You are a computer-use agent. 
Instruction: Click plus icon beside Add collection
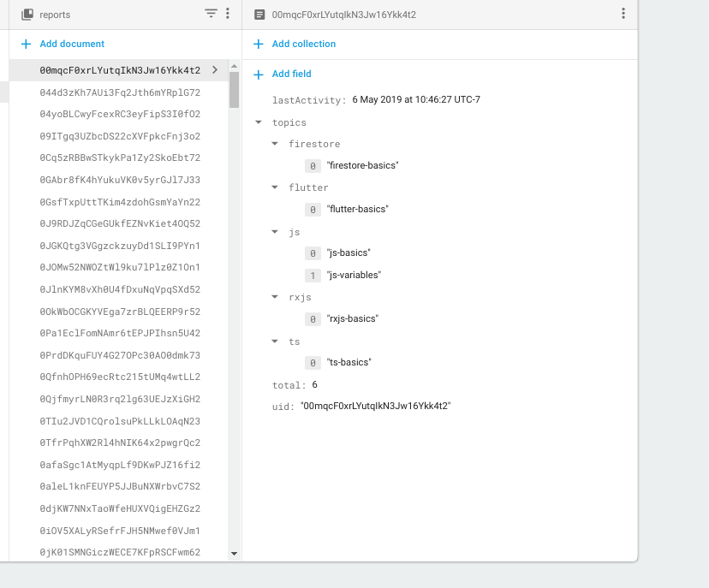[258, 44]
